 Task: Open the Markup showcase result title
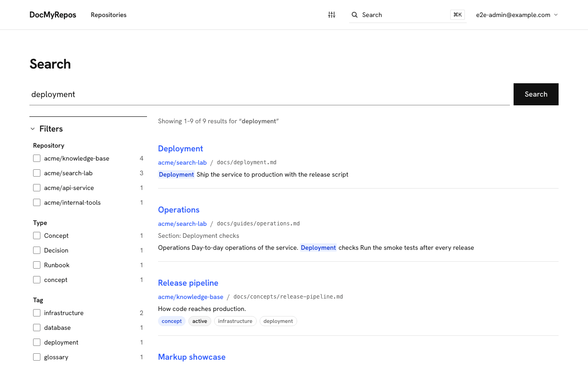click(192, 357)
